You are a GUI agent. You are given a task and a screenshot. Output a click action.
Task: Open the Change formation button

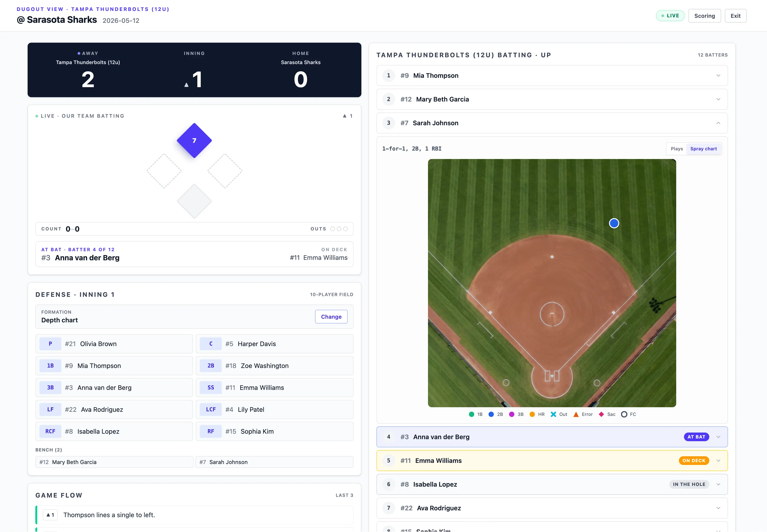[331, 317]
